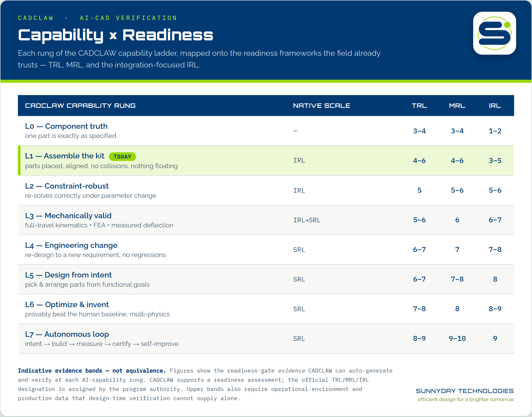Click the CADCLAW CAPABILITY RUNG column header
This screenshot has height=417, width=532.
(80, 106)
